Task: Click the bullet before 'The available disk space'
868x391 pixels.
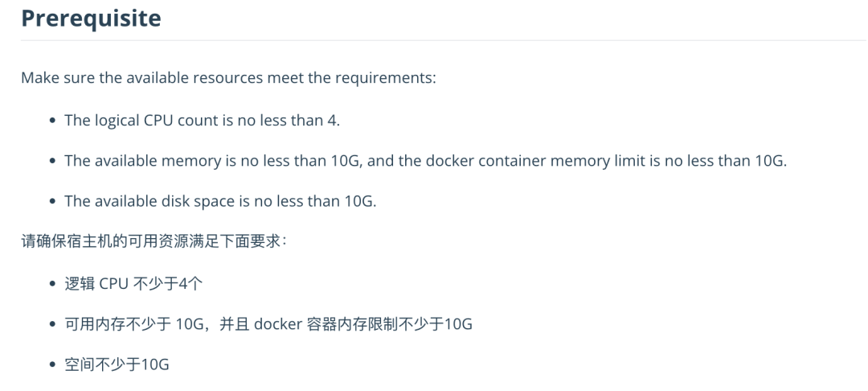Action: point(52,202)
